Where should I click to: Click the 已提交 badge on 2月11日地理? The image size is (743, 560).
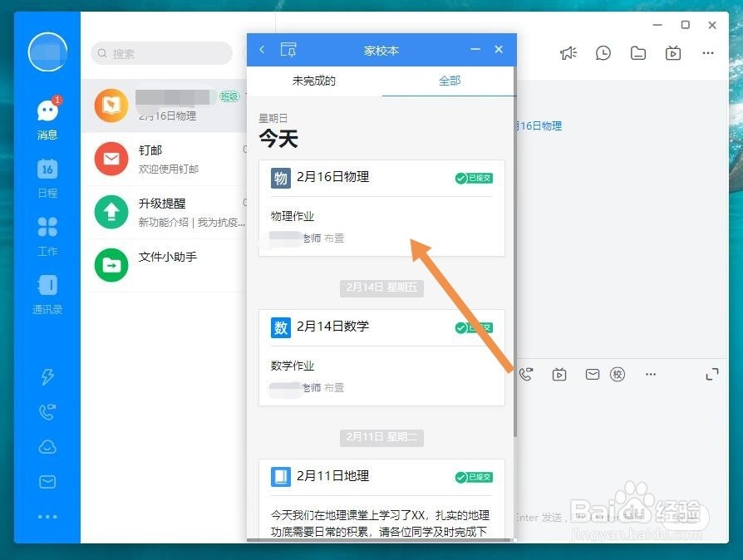tap(474, 476)
